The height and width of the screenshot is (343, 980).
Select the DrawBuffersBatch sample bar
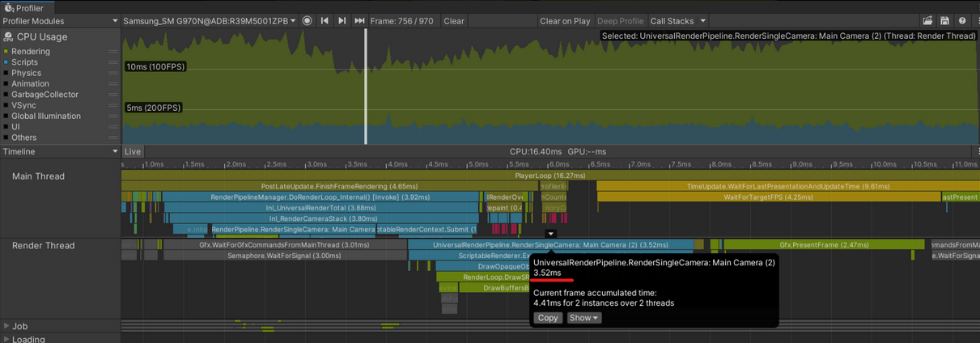[494, 287]
